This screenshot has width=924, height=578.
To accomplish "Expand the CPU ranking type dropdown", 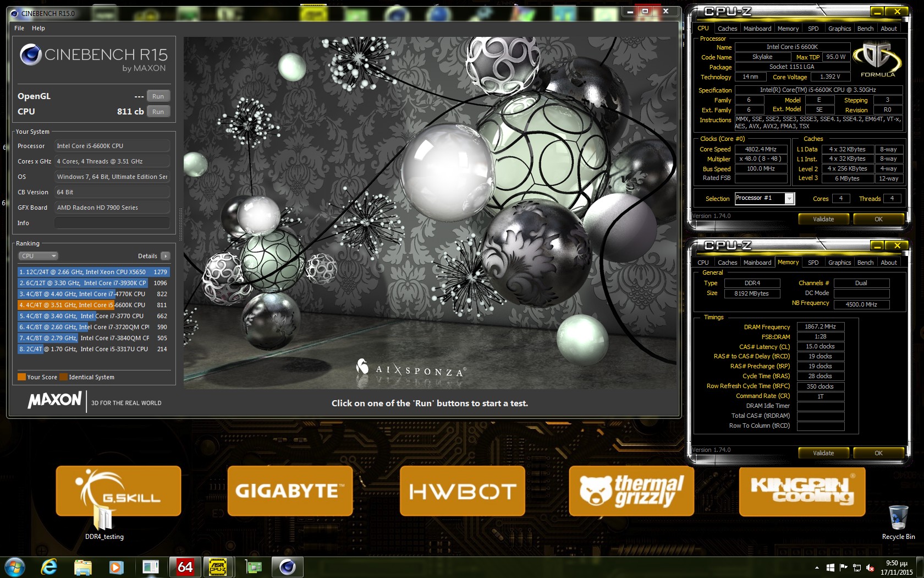I will (38, 256).
